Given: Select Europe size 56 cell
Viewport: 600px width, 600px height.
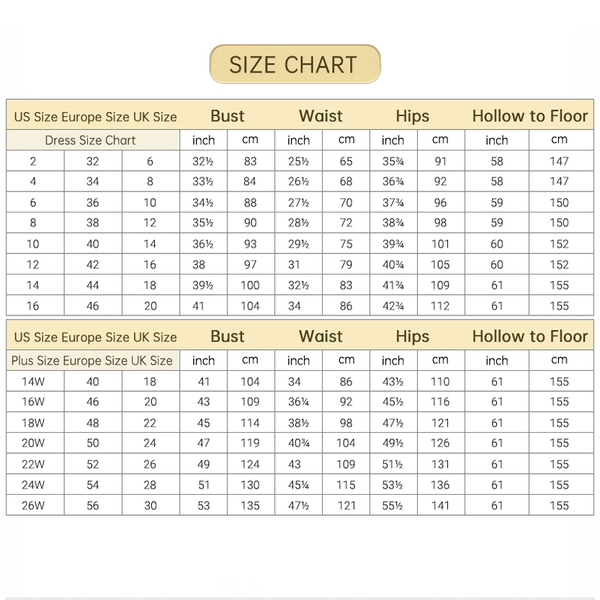Looking at the screenshot, I should click(93, 505).
